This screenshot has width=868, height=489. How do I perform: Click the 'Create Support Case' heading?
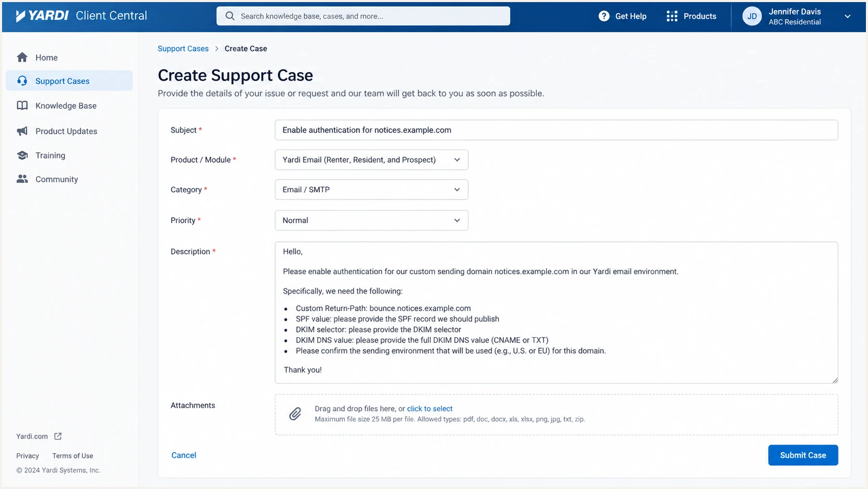pos(235,75)
